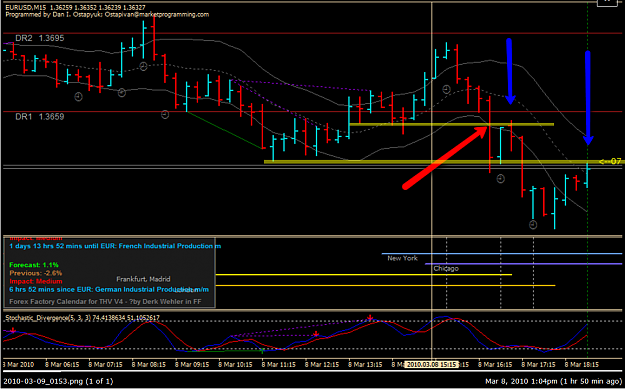Image resolution: width=625 pixels, height=389 pixels.
Task: Click the DR2 1.3695 level label
Action: click(x=39, y=38)
